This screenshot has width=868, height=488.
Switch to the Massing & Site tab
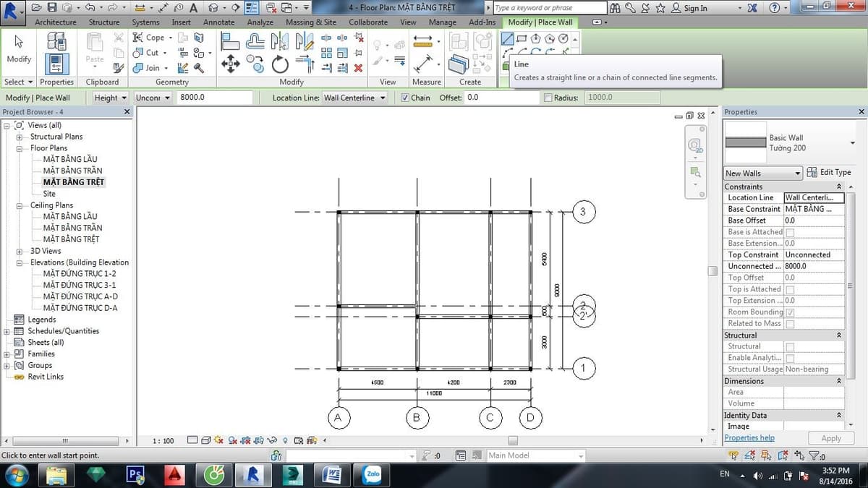(x=310, y=22)
